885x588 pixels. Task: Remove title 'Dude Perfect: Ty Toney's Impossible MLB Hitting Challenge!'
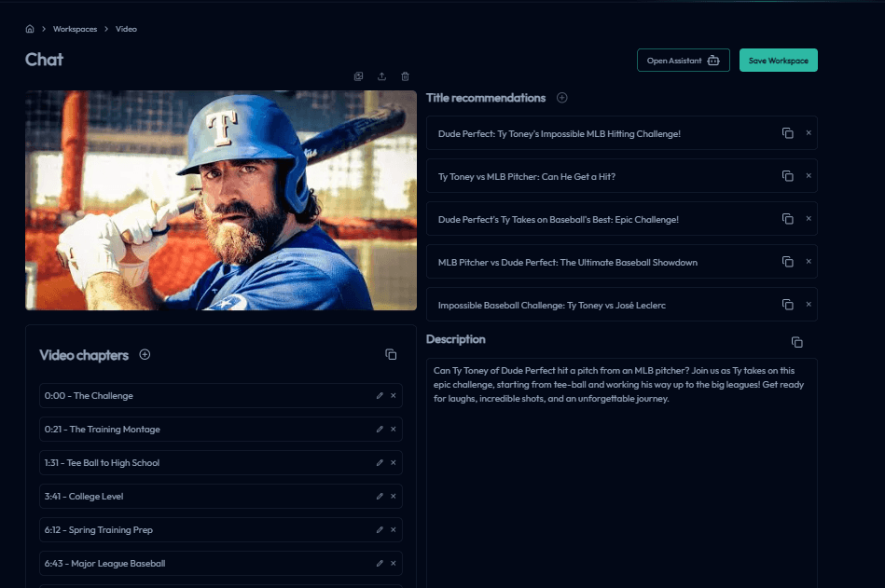click(x=809, y=133)
